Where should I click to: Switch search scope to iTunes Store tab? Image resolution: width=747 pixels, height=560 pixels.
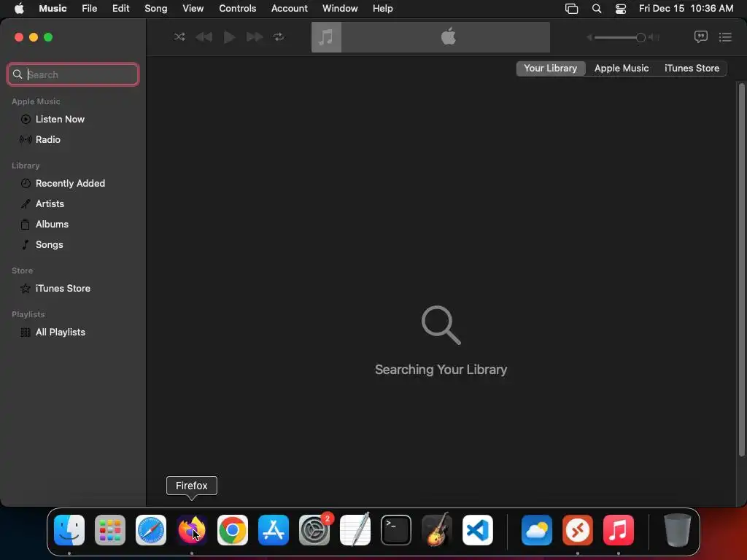(692, 68)
